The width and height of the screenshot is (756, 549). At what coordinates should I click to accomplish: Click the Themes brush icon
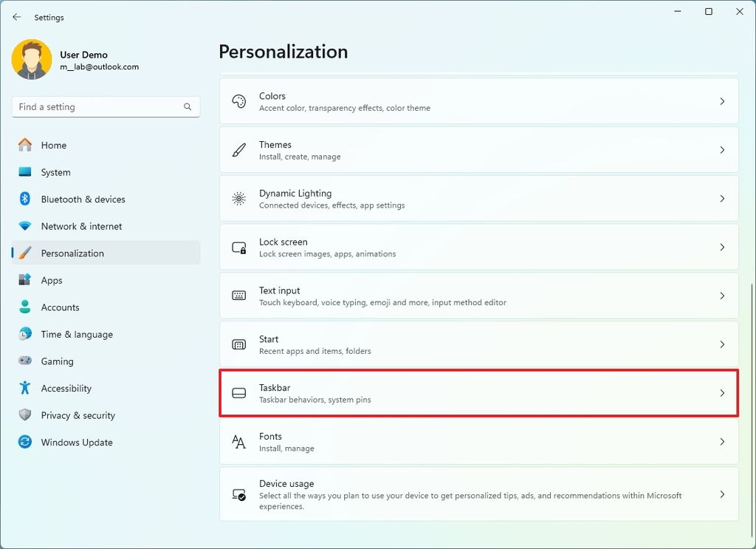[239, 150]
